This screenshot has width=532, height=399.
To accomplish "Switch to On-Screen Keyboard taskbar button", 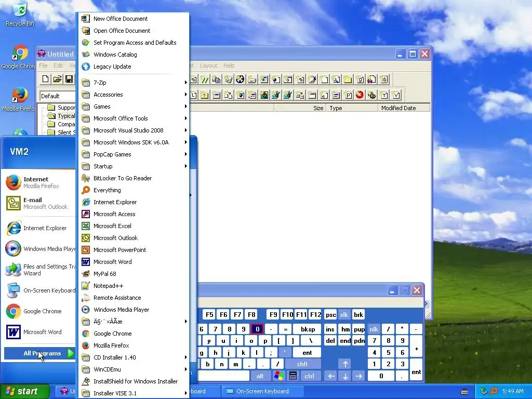I will [x=262, y=391].
